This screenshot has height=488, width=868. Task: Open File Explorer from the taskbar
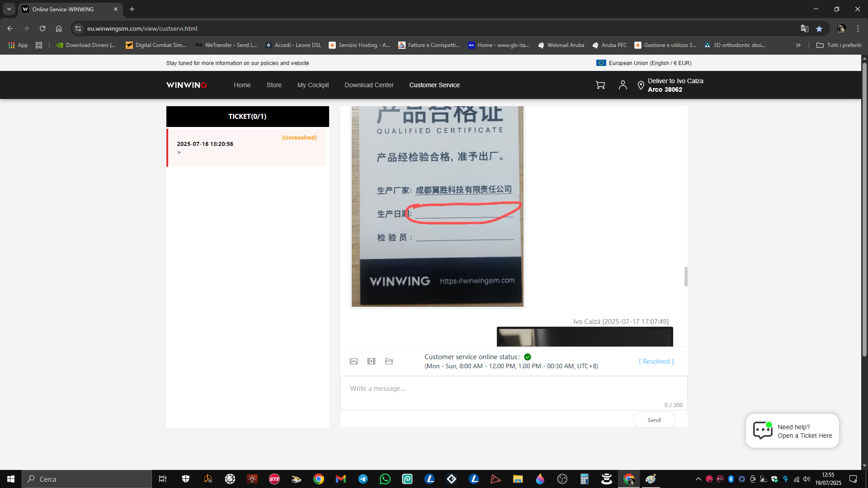point(518,479)
